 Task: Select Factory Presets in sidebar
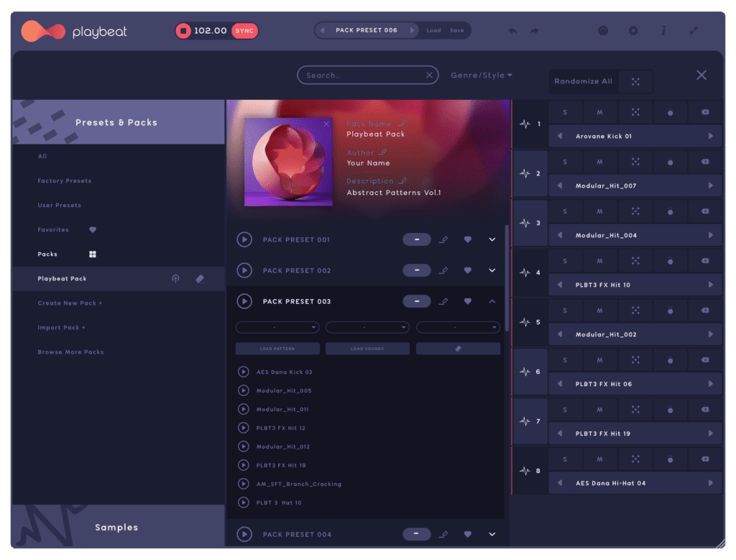pyautogui.click(x=65, y=180)
